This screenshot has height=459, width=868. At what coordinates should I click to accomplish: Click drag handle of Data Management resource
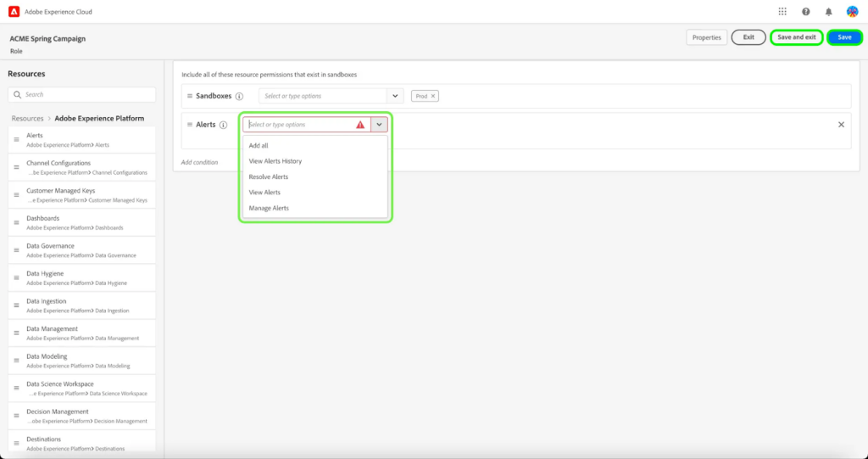click(x=17, y=333)
